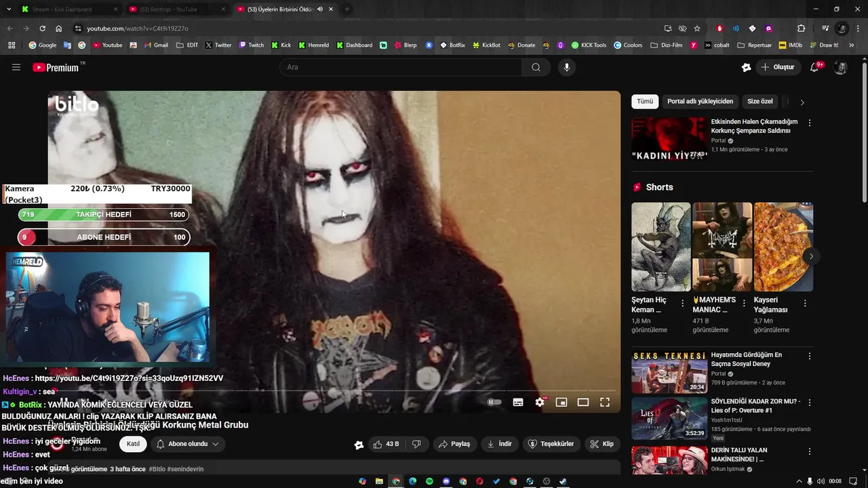Image resolution: width=868 pixels, height=488 pixels.
Task: Open options for Şeytan Hiç Keman short
Action: (683, 304)
